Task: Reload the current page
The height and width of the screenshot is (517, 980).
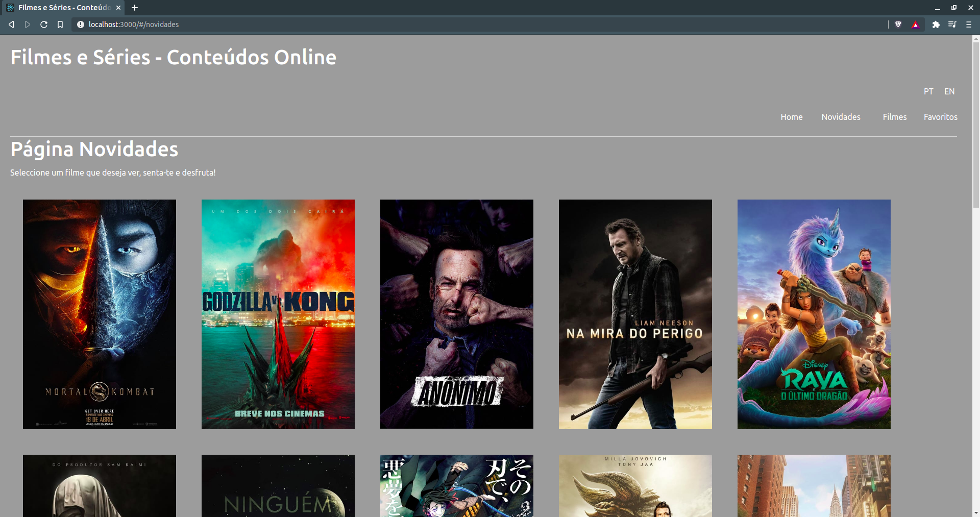Action: point(44,24)
